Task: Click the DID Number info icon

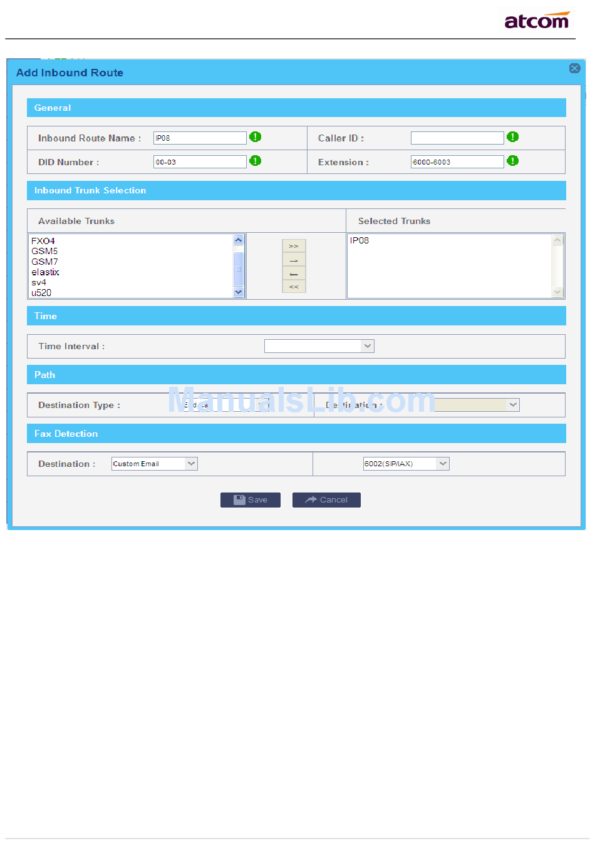Action: pyautogui.click(x=256, y=161)
